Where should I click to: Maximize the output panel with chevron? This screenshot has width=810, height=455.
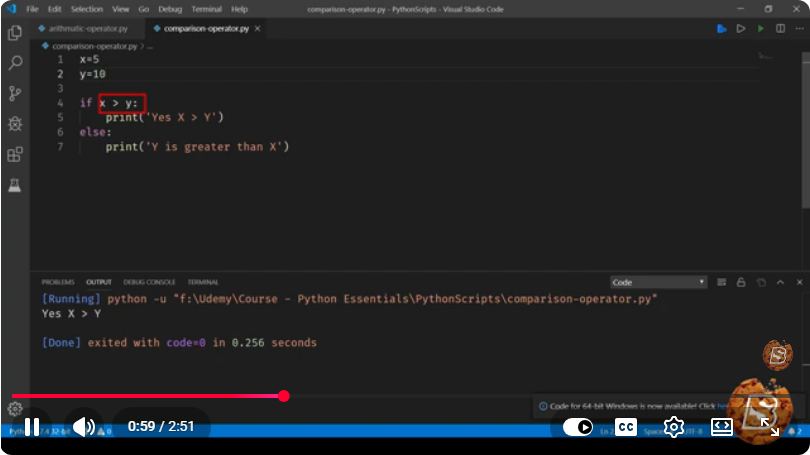780,282
